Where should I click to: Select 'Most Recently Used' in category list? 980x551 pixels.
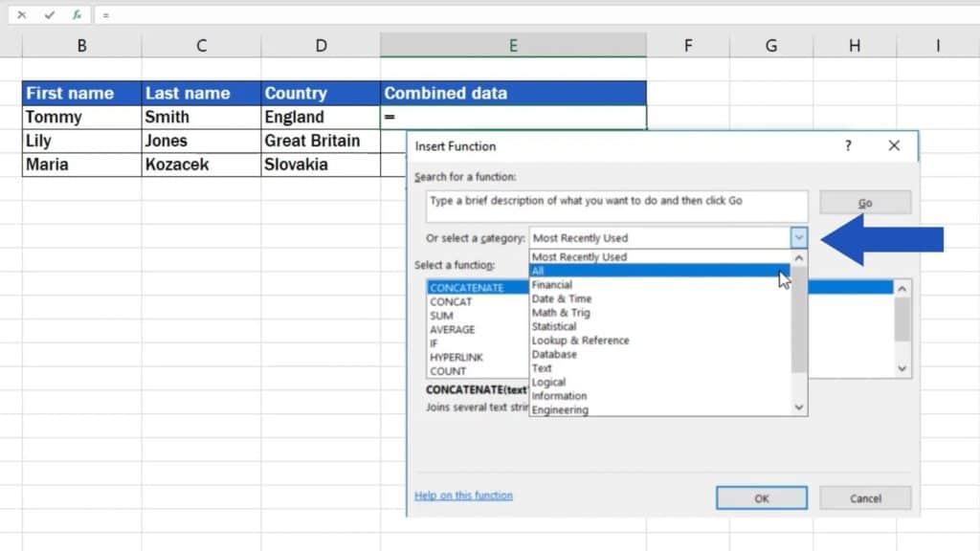click(659, 256)
